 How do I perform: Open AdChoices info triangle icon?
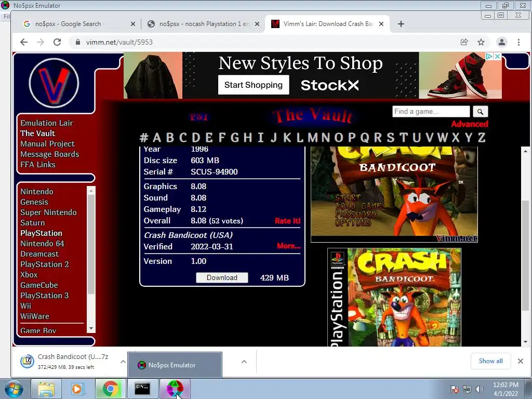tap(489, 56)
